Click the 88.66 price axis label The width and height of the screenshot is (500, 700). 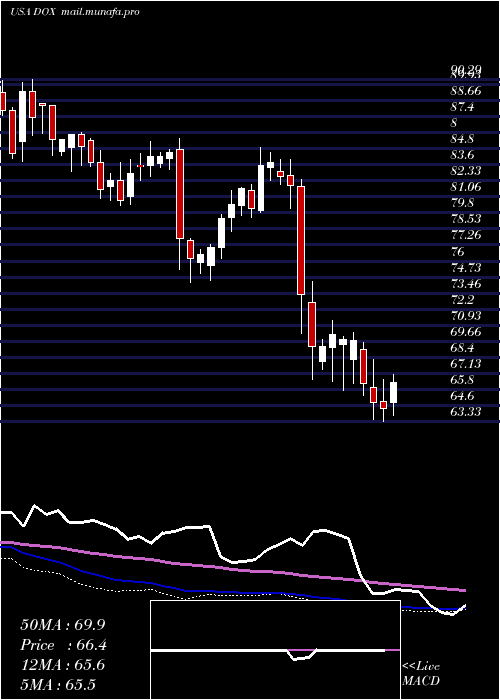tap(466, 91)
